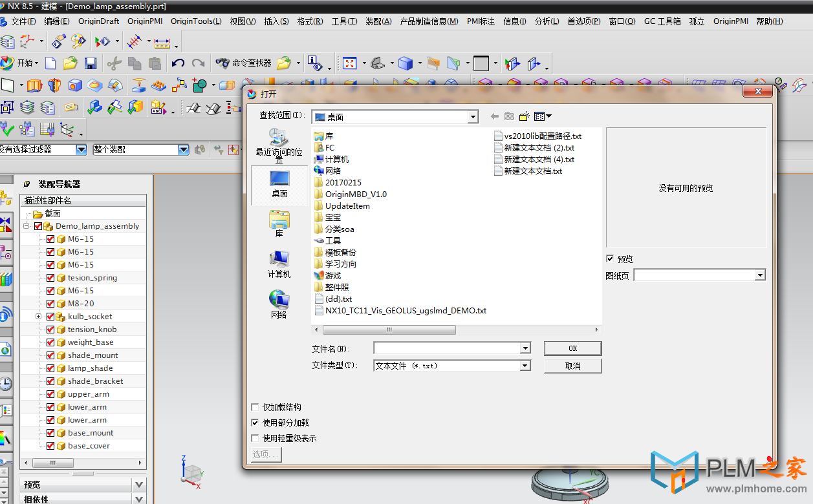The height and width of the screenshot is (504, 813).
Task: Click the Cut scissors icon
Action: coord(114,63)
